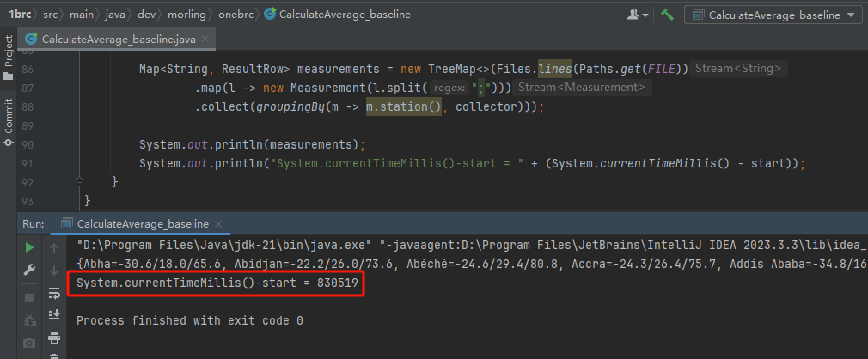Click the up arrow in console toolbar
The image size is (868, 359).
click(x=53, y=248)
